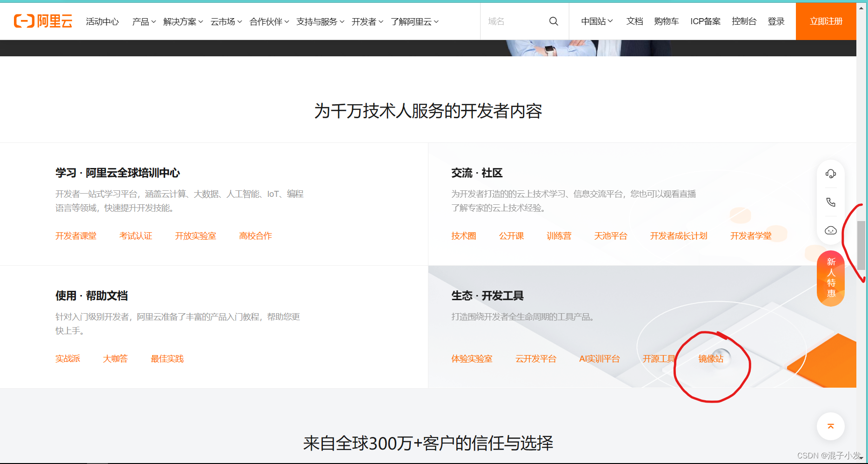Open the 最佳实践 link

(x=167, y=359)
